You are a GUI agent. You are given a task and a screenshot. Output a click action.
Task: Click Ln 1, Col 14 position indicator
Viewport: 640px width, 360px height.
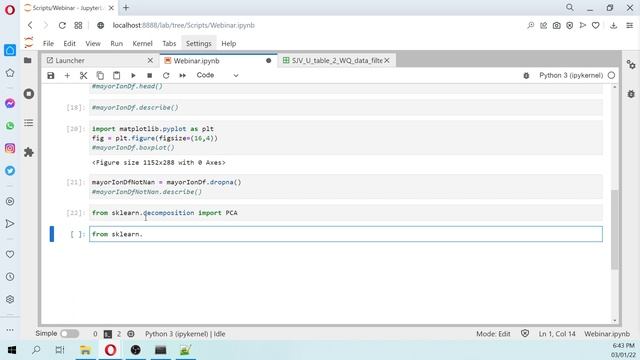557,334
